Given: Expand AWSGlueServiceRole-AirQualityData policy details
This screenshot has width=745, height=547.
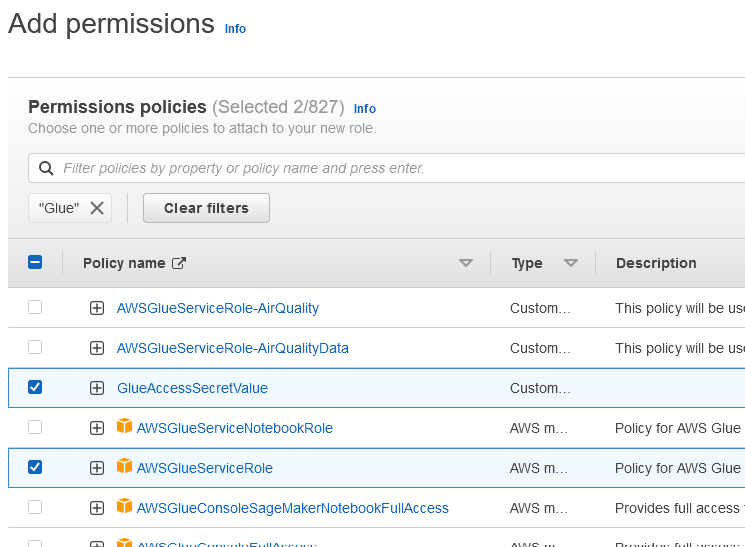Looking at the screenshot, I should tap(97, 348).
